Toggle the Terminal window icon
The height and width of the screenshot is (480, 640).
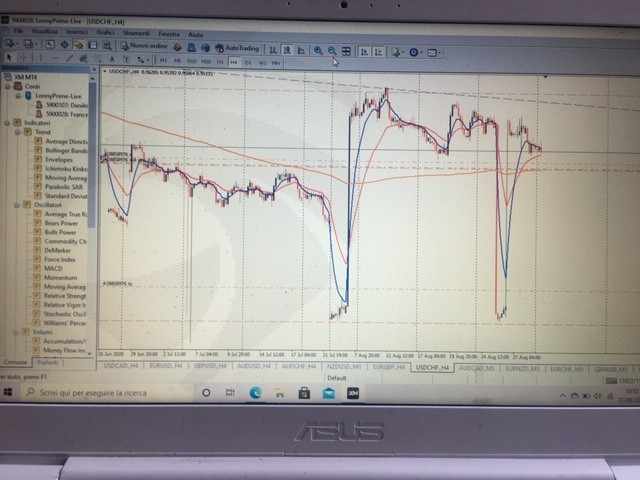pos(93,45)
